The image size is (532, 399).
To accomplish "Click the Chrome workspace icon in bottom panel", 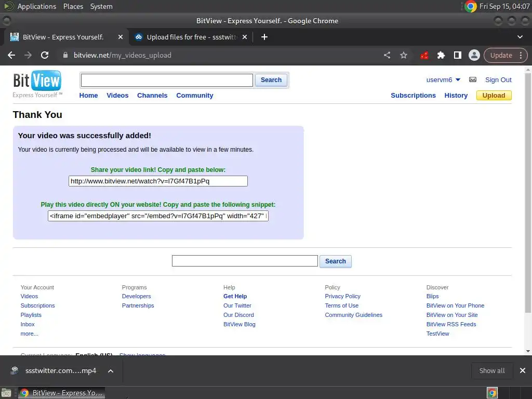I will tap(492, 393).
